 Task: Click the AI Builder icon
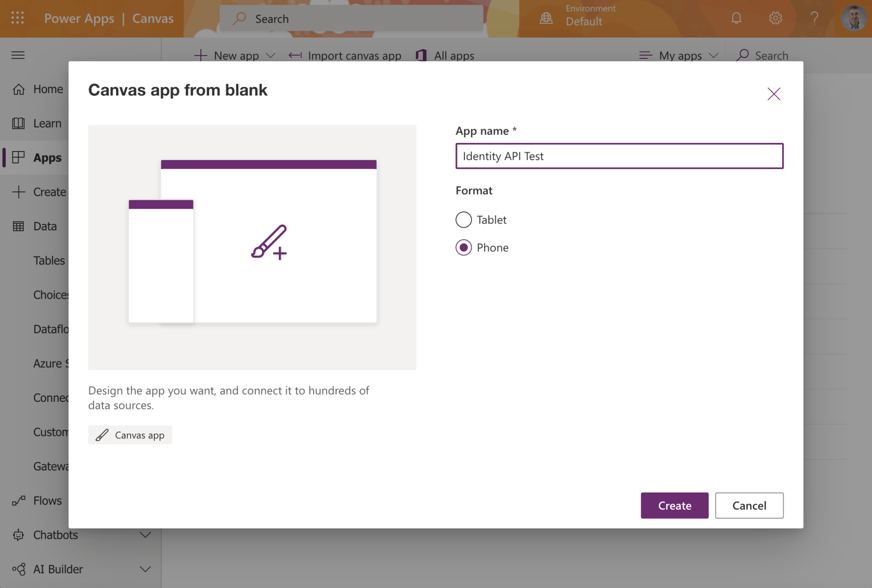click(19, 569)
